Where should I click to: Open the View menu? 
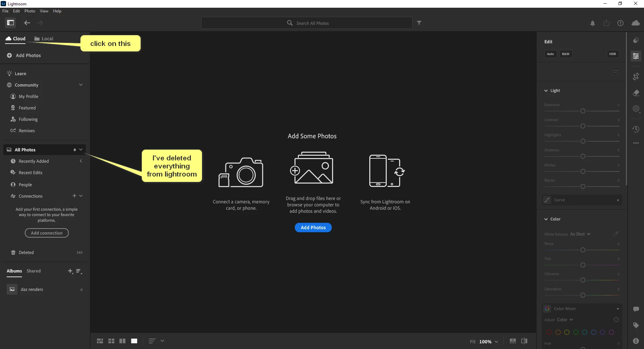(x=44, y=11)
